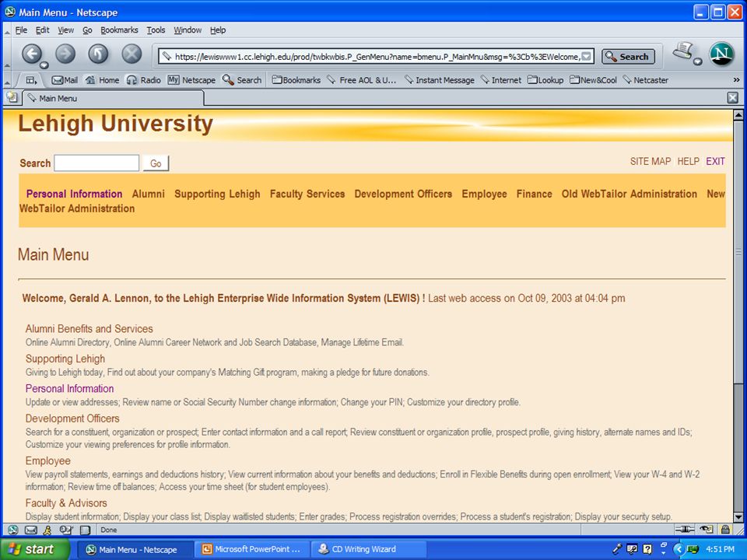
Task: Open My Netscape shortcut
Action: (x=191, y=80)
